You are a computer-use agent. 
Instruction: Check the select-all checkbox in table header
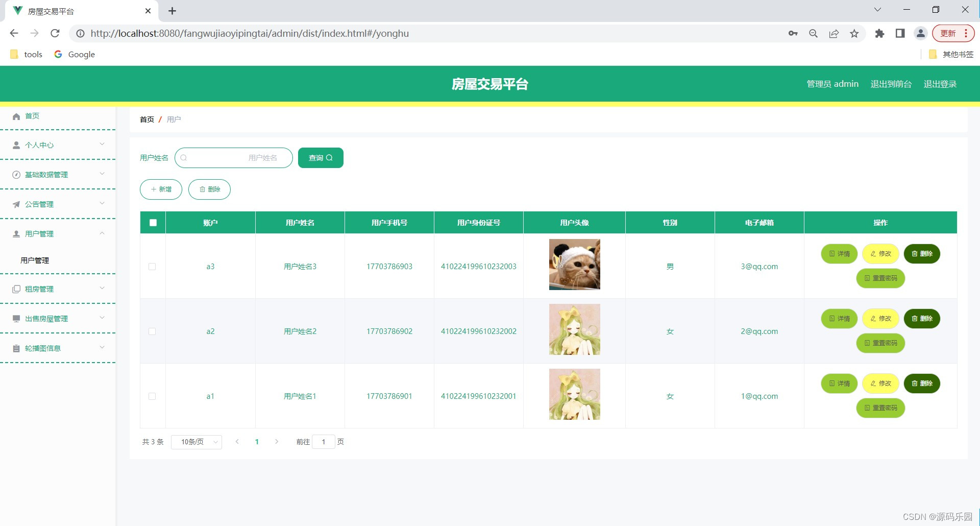click(152, 222)
